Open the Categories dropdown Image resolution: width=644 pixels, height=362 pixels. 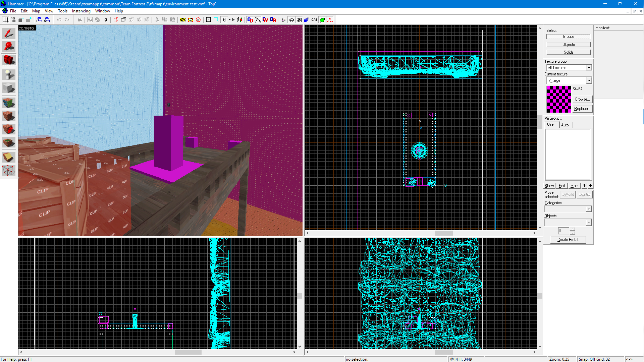click(588, 209)
